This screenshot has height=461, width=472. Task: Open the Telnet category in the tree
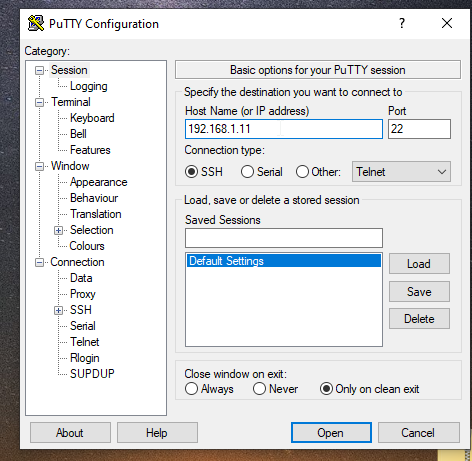click(x=85, y=342)
